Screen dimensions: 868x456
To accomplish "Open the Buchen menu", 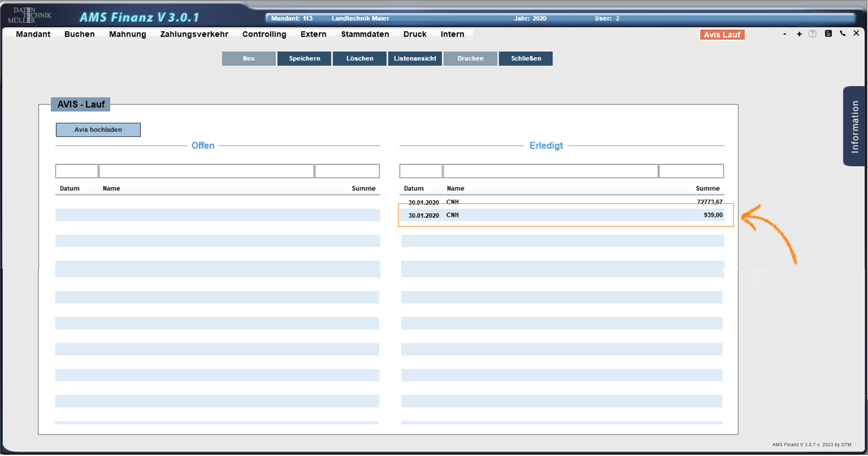I will coord(80,34).
